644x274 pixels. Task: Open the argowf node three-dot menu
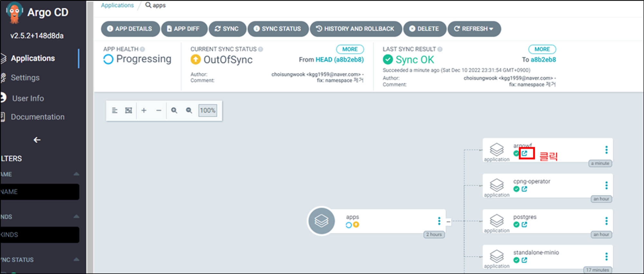(x=606, y=150)
